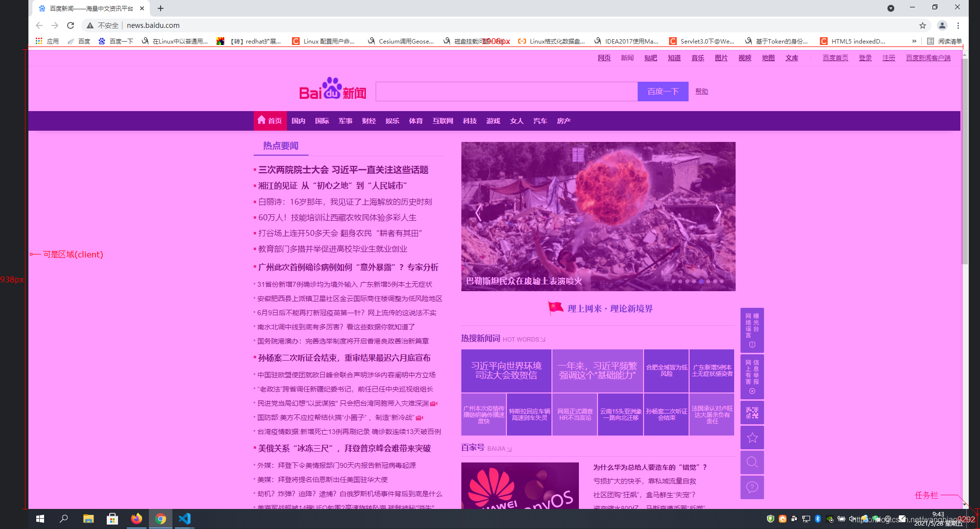Open the 百度新闻客户端 link
980x529 pixels.
(928, 58)
